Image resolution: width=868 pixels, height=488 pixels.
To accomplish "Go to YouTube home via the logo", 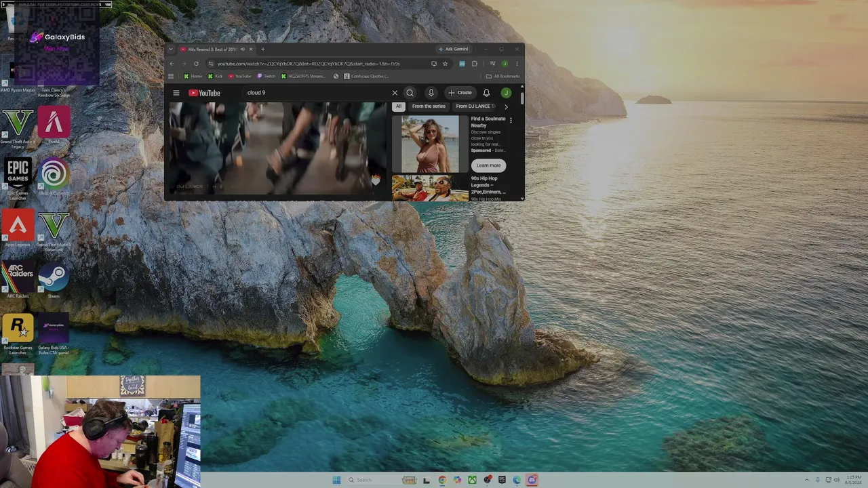I will tap(204, 93).
